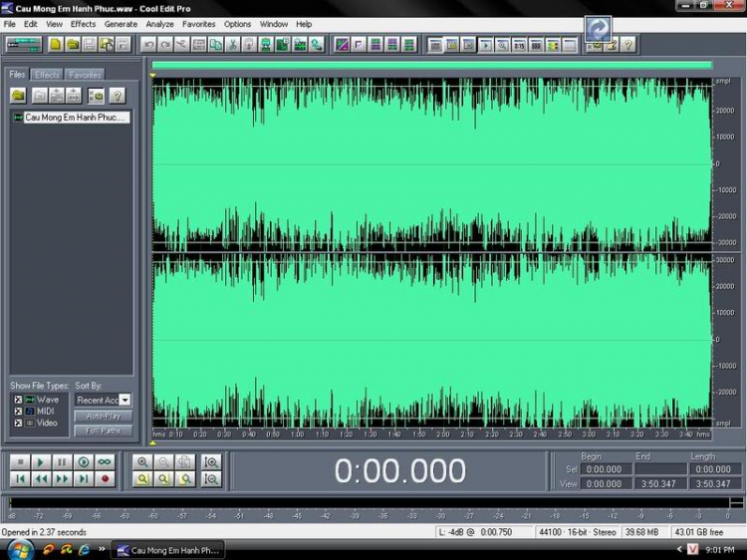
Task: Click the 2:00 mark on the time ruler
Action: tap(442, 434)
